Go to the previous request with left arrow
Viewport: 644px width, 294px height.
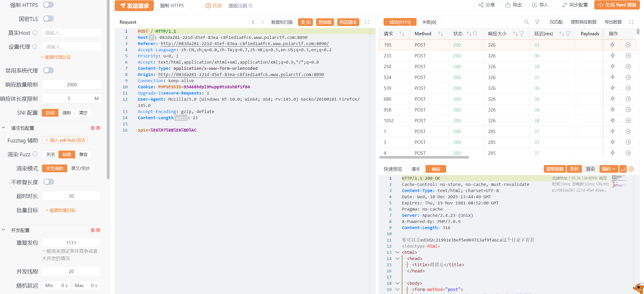(x=253, y=22)
